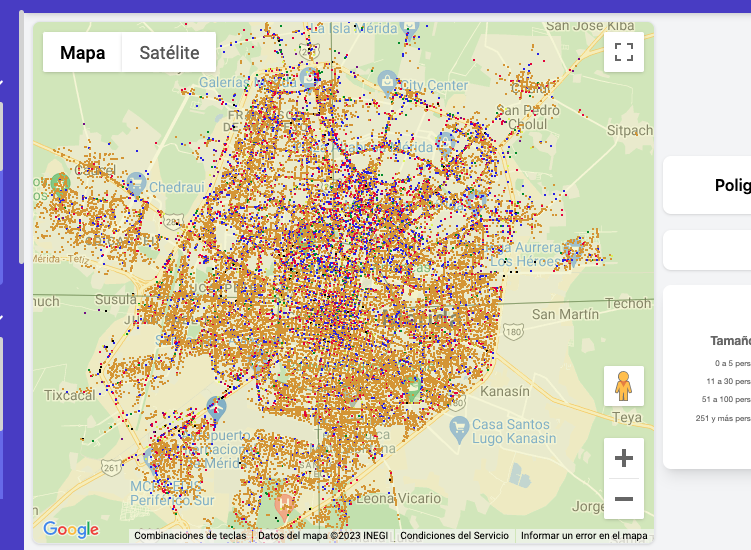This screenshot has width=751, height=550.
Task: Zoom in with the plus button
Action: (624, 459)
